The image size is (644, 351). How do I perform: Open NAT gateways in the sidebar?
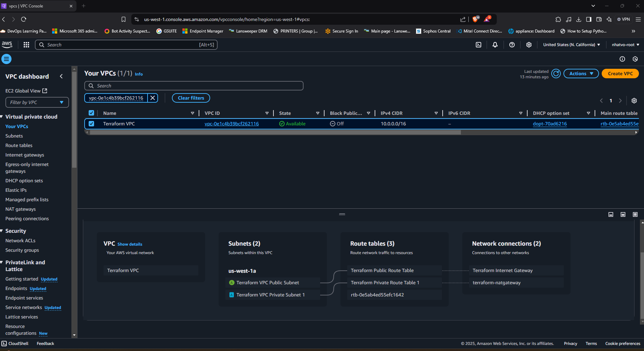point(21,209)
